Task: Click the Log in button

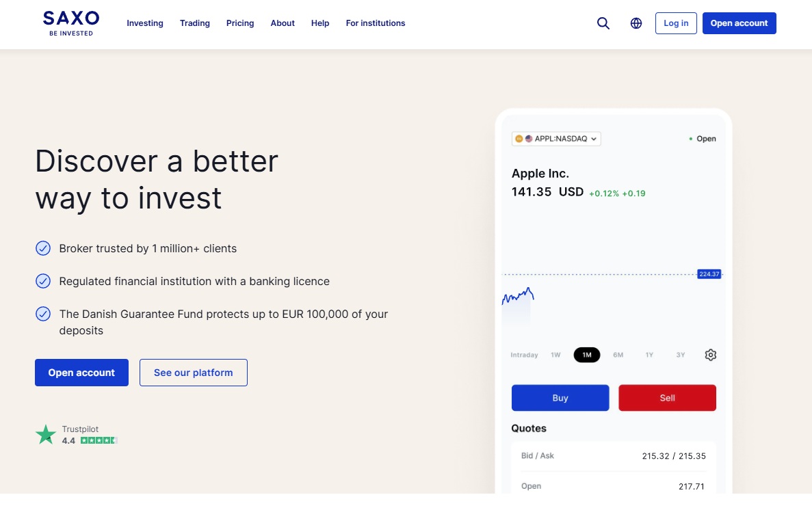Action: point(676,23)
